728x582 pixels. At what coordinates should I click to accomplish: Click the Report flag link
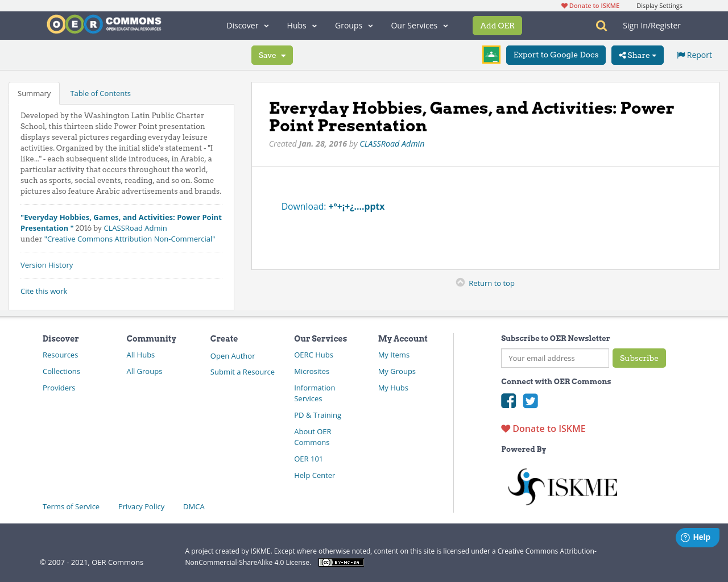(694, 55)
